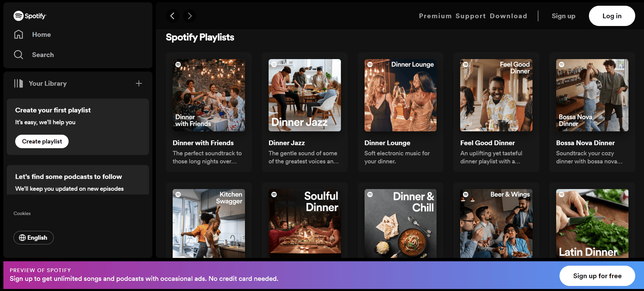Image resolution: width=644 pixels, height=291 pixels.
Task: Click the Spotify logo icon
Action: pos(19,16)
